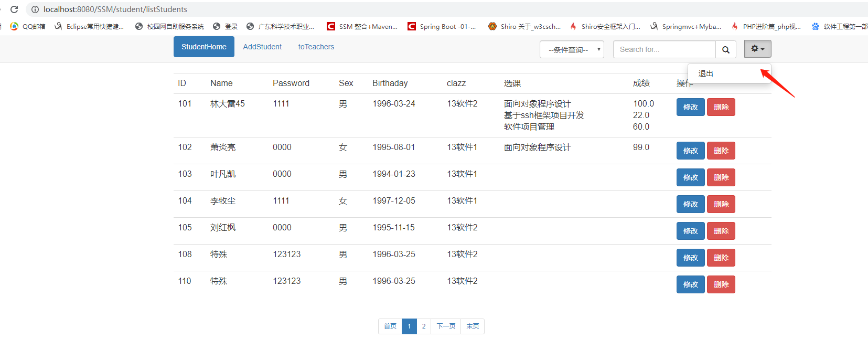Open the Spring Boot -01 bookmark
The height and width of the screenshot is (339, 868).
point(442,26)
